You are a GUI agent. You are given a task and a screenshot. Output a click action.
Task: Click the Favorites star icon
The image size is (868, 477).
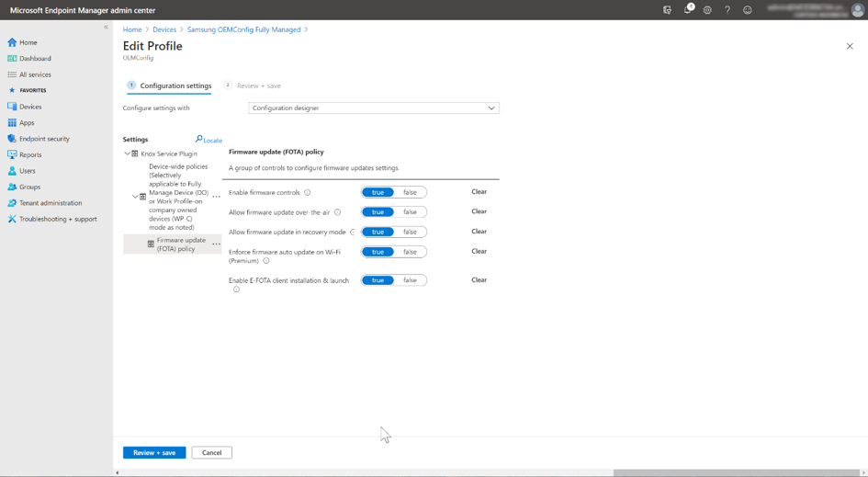pyautogui.click(x=12, y=90)
